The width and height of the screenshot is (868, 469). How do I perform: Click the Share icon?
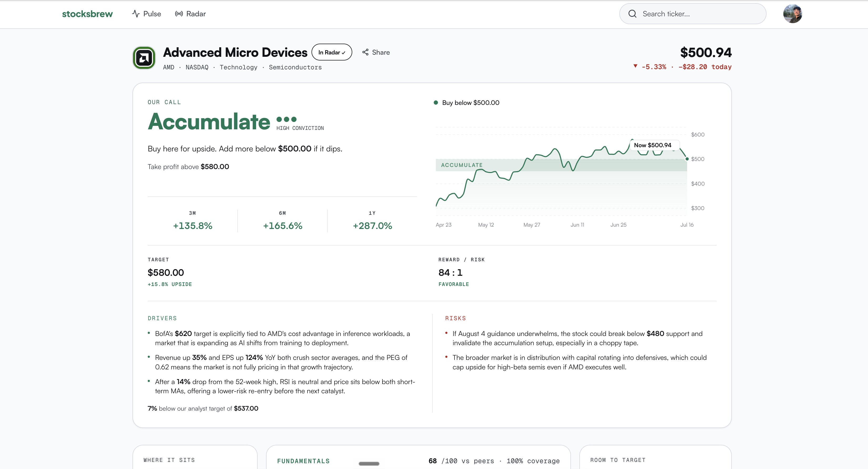coord(365,52)
